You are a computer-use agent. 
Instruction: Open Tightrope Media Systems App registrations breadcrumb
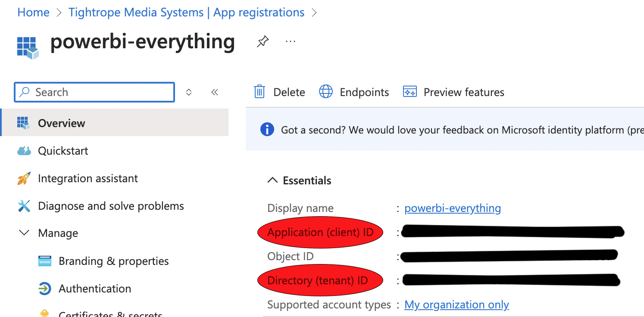click(186, 12)
